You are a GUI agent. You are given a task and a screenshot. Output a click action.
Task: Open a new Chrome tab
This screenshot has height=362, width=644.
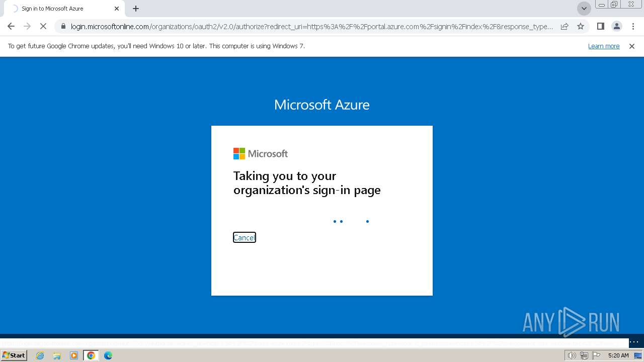click(136, 9)
